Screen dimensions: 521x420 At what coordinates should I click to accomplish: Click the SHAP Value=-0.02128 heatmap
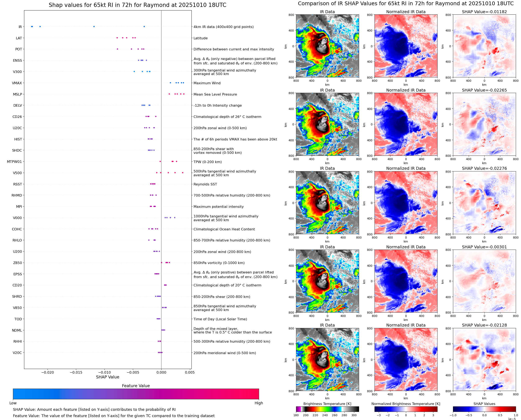click(484, 360)
